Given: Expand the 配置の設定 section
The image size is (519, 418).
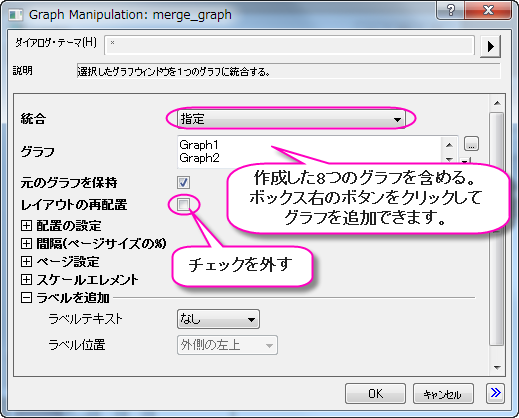Looking at the screenshot, I should pyautogui.click(x=26, y=226).
